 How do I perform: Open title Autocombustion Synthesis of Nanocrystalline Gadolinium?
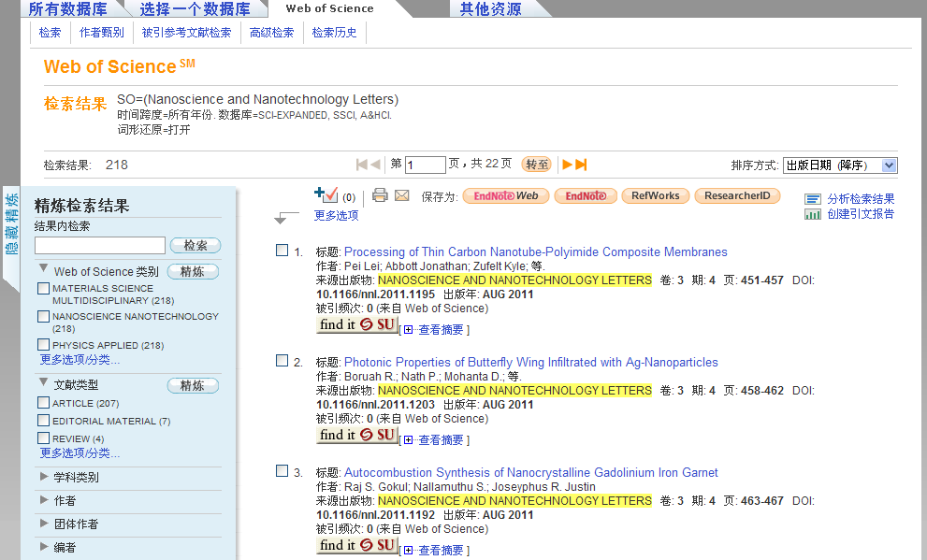pos(531,472)
